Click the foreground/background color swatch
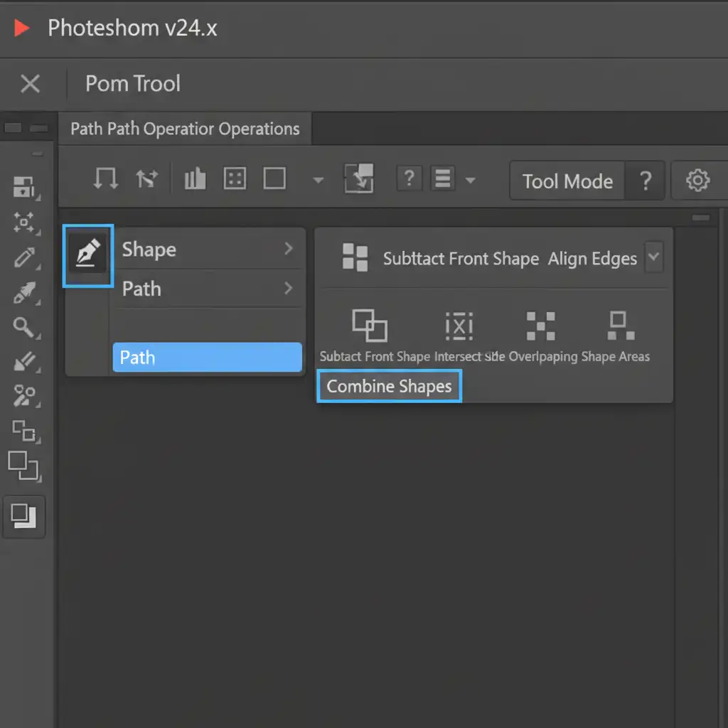Image resolution: width=728 pixels, height=728 pixels. pyautogui.click(x=23, y=515)
